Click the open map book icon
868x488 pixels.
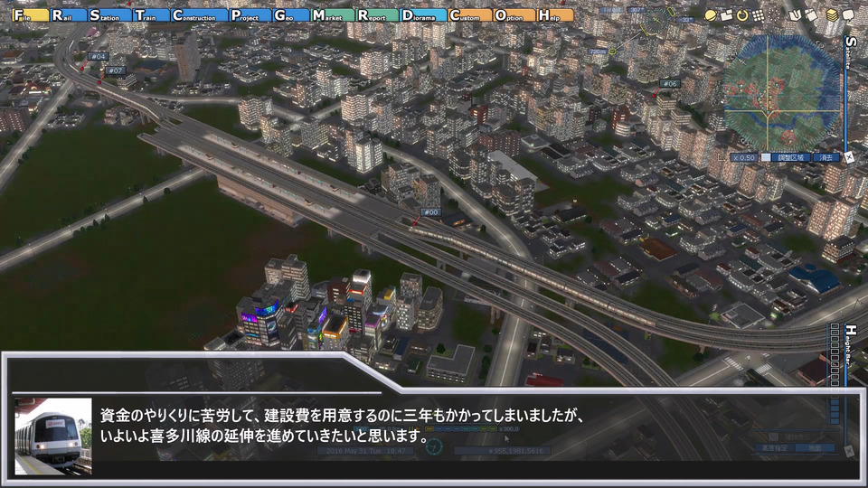796,16
